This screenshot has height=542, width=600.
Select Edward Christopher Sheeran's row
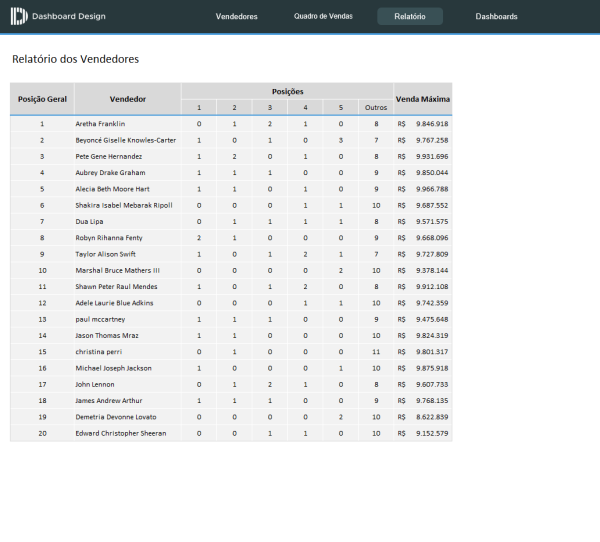tap(120, 433)
